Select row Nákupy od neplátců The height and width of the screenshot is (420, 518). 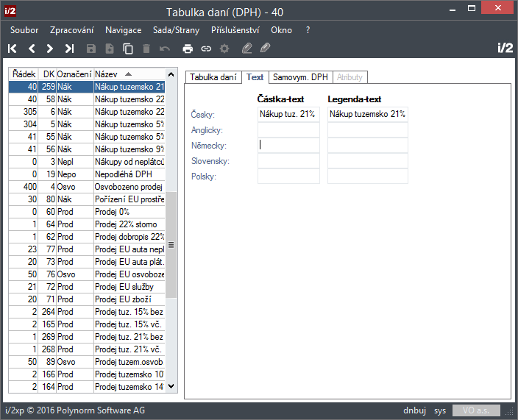coord(87,162)
